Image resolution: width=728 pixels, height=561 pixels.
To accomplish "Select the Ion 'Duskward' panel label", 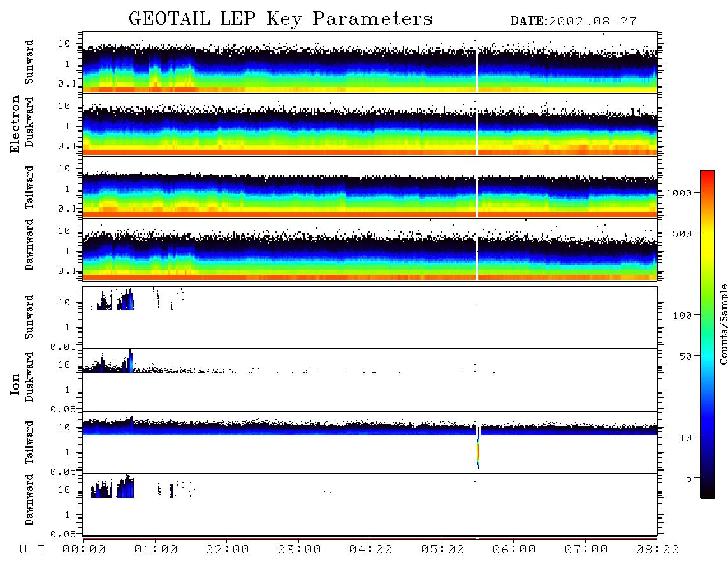I will point(29,377).
